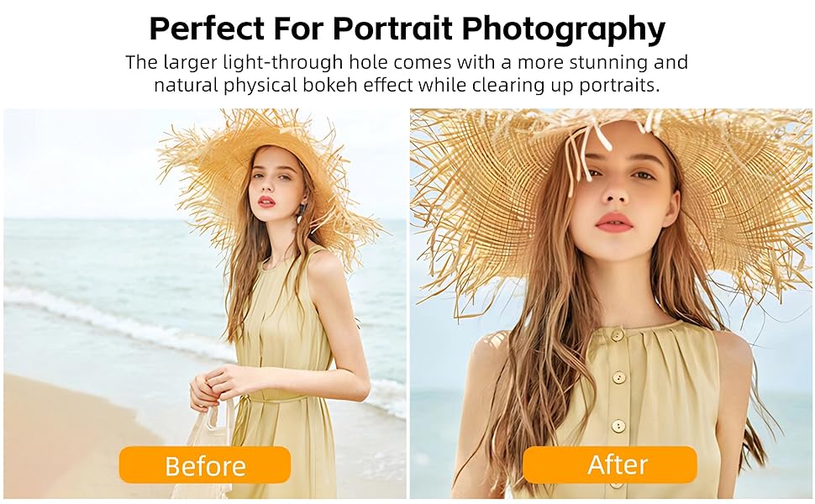The width and height of the screenshot is (815, 504).
Task: Click the top dress button in After photo
Action: click(617, 334)
